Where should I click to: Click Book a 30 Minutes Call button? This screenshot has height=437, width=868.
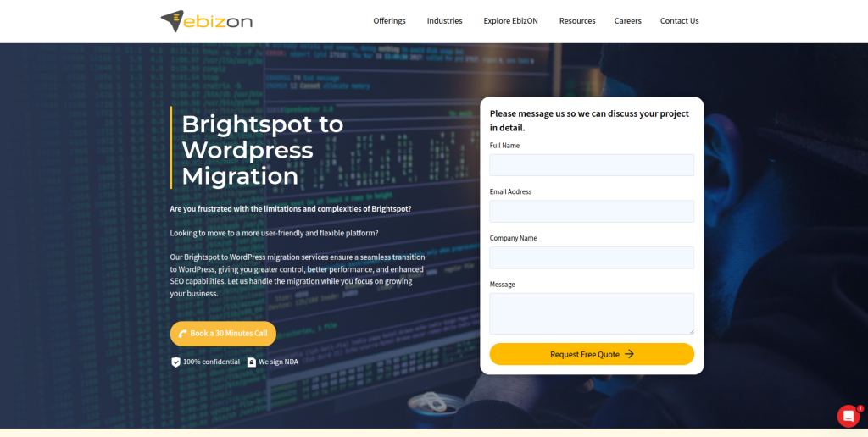(223, 334)
